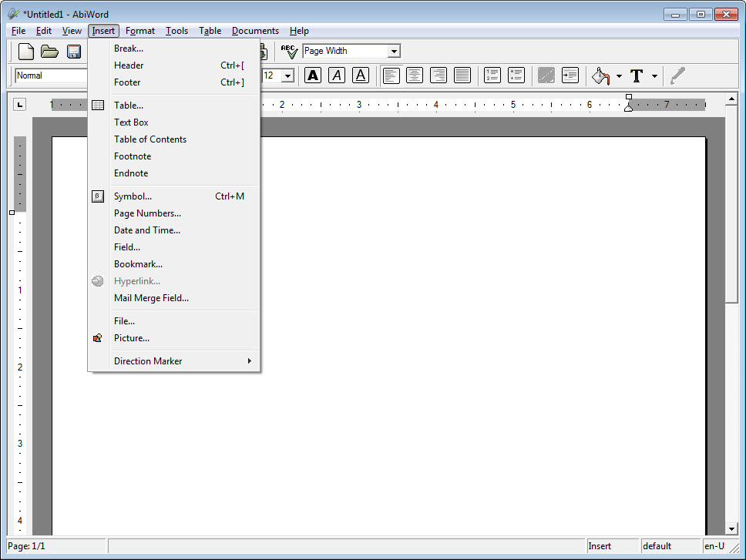The width and height of the screenshot is (746, 560).
Task: Save the current document
Action: [73, 51]
